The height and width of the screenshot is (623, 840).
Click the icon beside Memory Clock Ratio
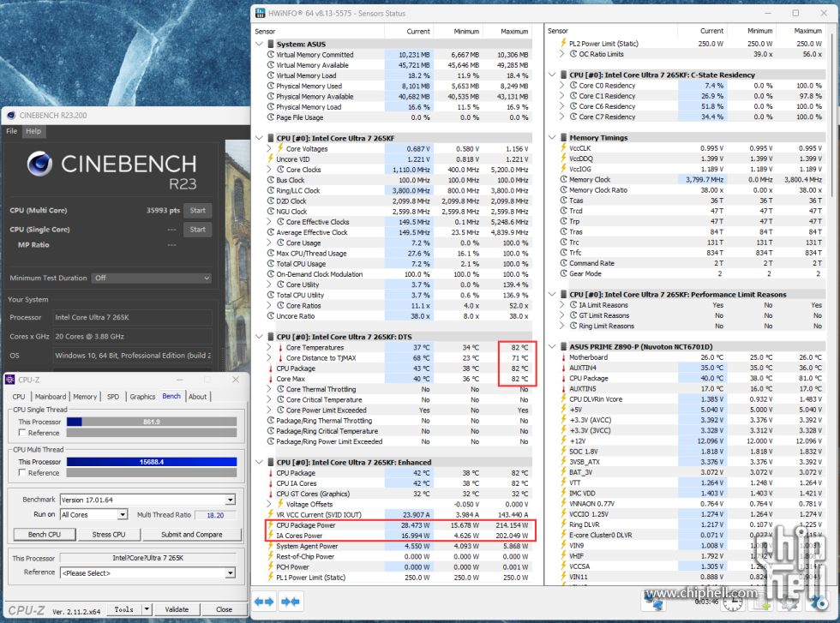(563, 190)
